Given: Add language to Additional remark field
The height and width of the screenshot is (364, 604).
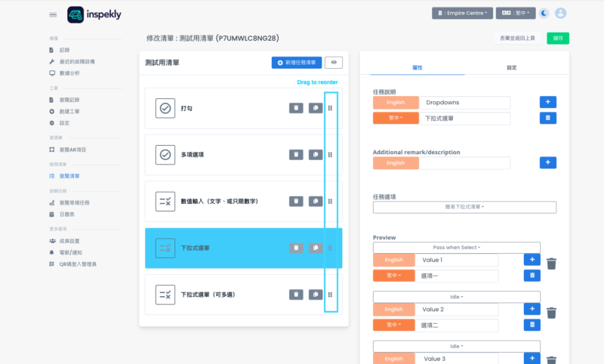Looking at the screenshot, I should pos(548,162).
